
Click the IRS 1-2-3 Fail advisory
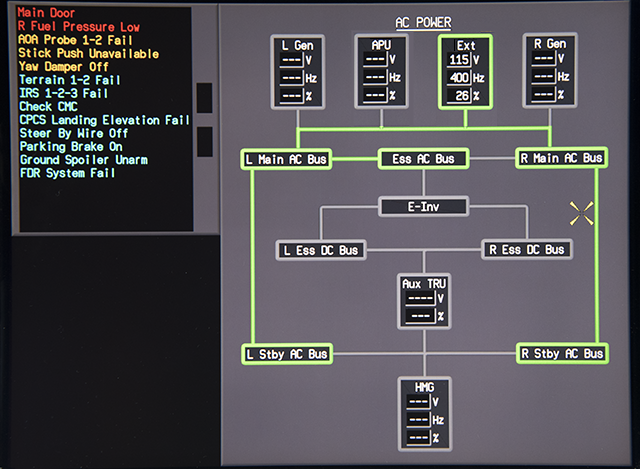click(x=64, y=93)
